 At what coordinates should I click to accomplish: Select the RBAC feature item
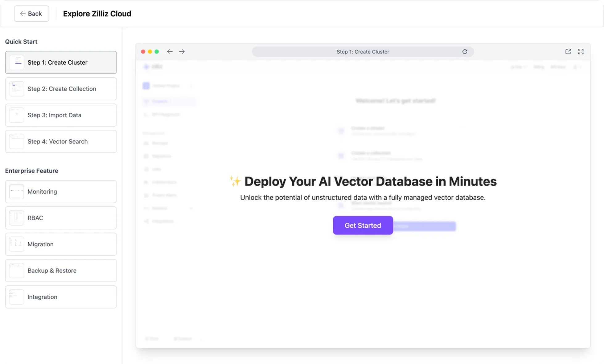click(x=61, y=218)
